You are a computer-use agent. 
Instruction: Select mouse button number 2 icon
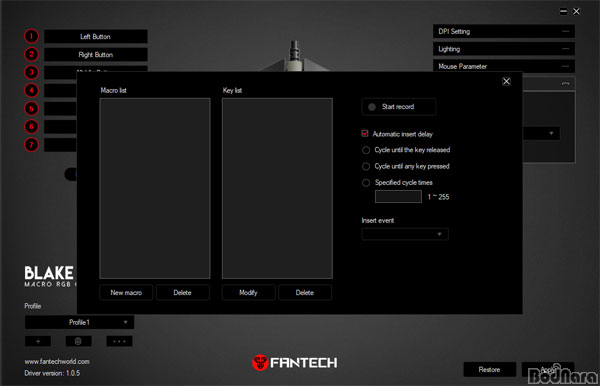click(x=31, y=54)
